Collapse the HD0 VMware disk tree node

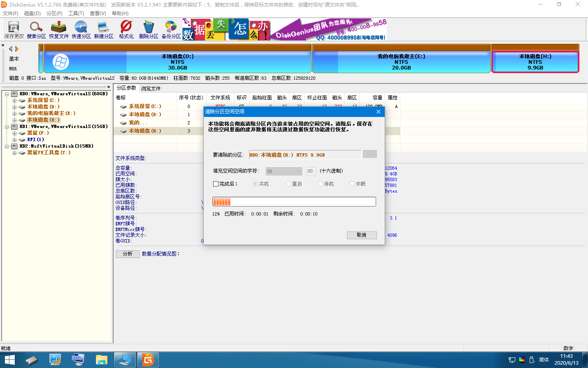(x=7, y=94)
